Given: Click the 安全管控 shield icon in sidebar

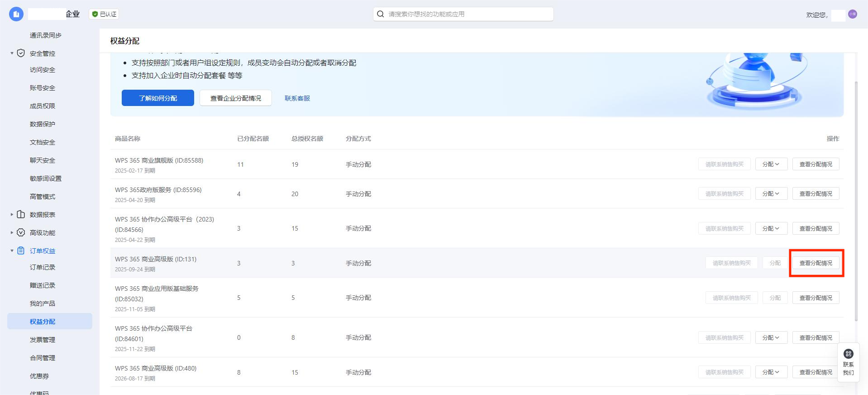Looking at the screenshot, I should tap(21, 53).
